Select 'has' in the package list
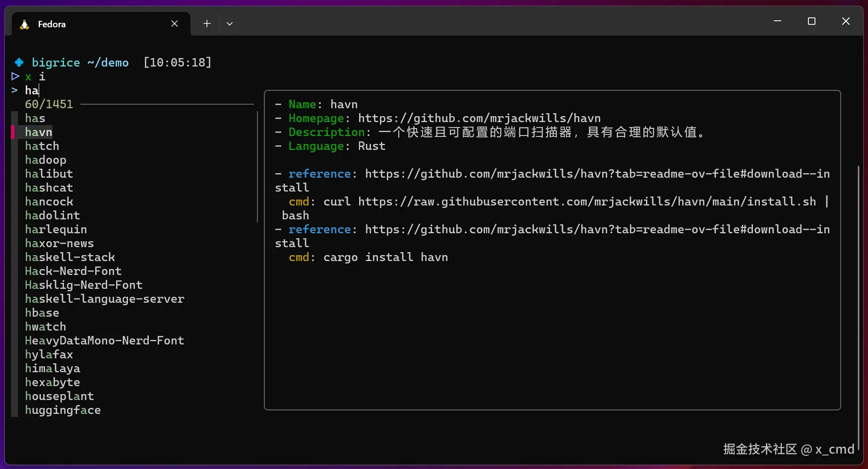 tap(35, 118)
